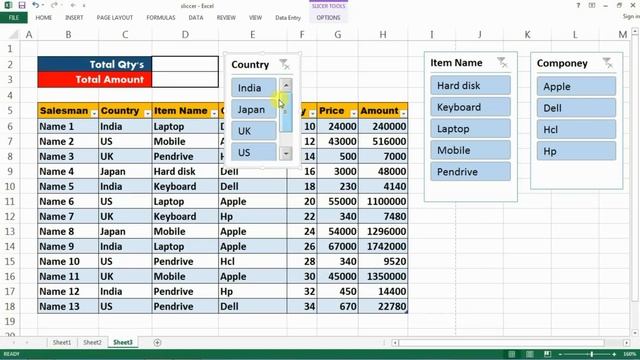This screenshot has width=640, height=360.
Task: Open Ribbon Display Options icon
Action: coord(592,6)
